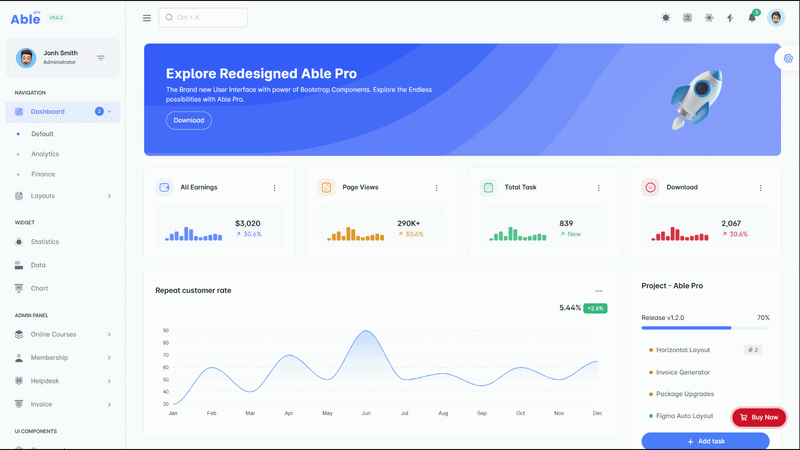Expand the Online Courses chevron

(109, 335)
